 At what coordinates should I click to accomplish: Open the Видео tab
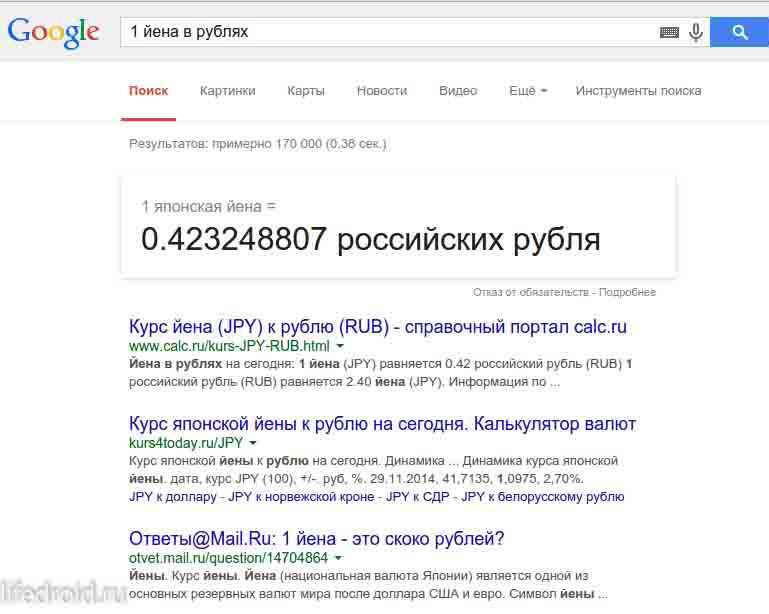coord(458,91)
